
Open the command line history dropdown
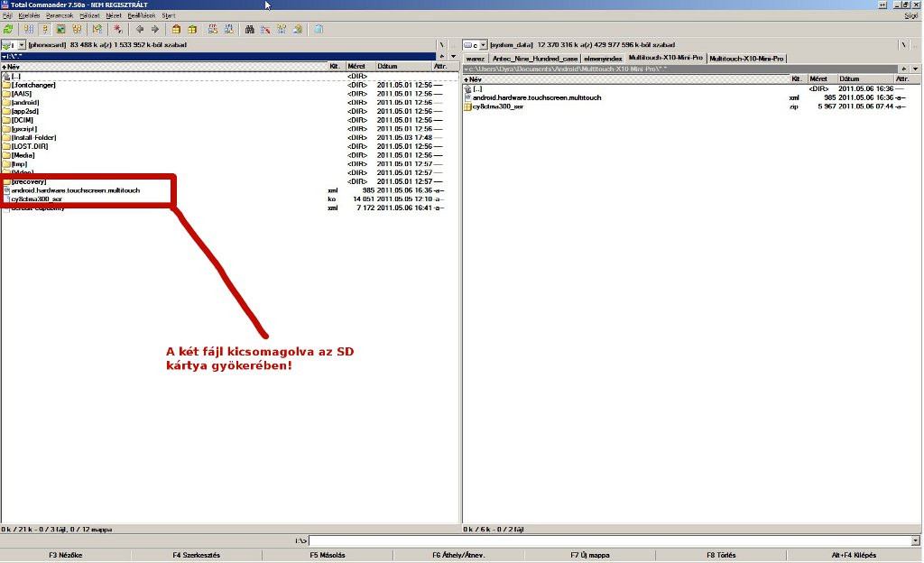tap(915, 540)
